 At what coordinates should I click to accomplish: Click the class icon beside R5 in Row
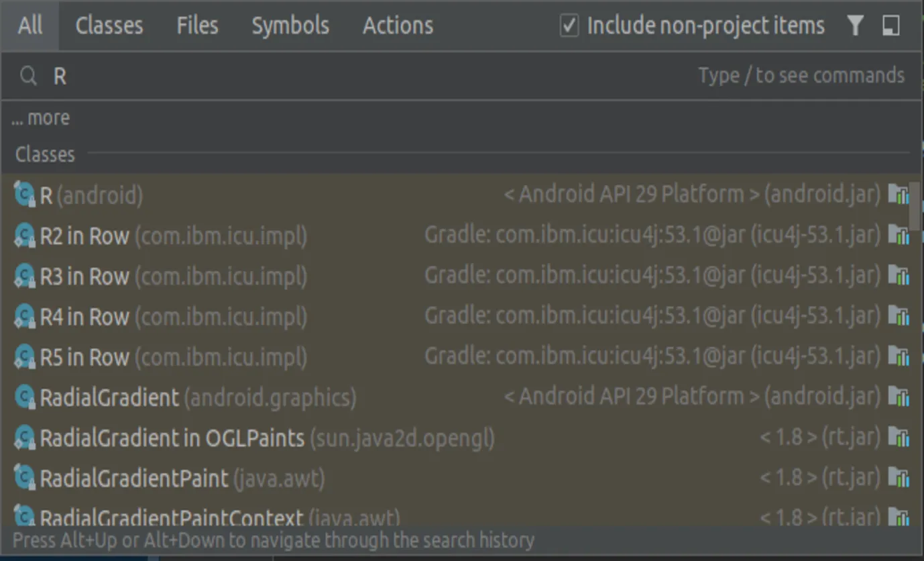pos(25,356)
